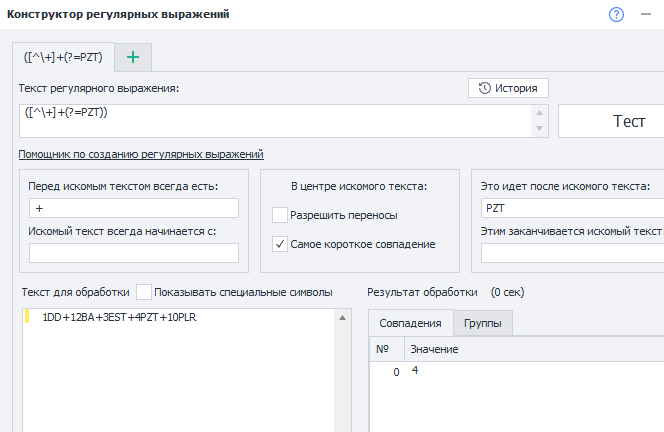Click the clock icon on the История button
Image resolution: width=664 pixels, height=432 pixels.
click(x=485, y=88)
